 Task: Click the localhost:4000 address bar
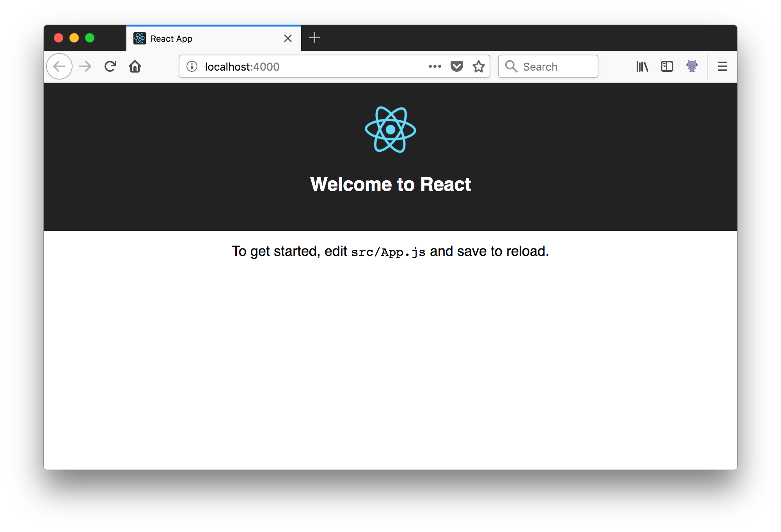(334, 66)
